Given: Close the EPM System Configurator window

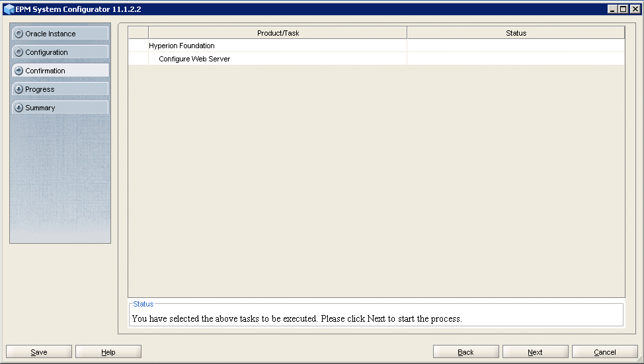Looking at the screenshot, I should (x=635, y=9).
